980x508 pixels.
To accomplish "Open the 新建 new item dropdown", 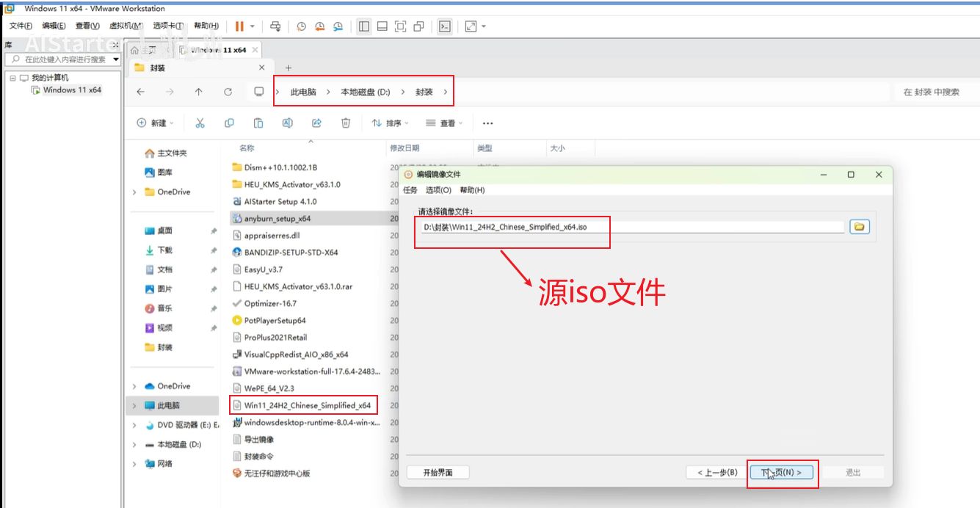I will [155, 123].
